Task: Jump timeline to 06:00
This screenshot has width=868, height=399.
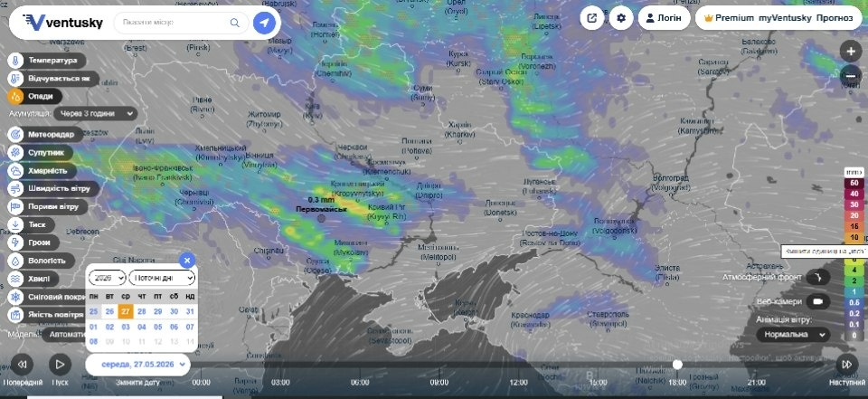Action: pyautogui.click(x=360, y=383)
